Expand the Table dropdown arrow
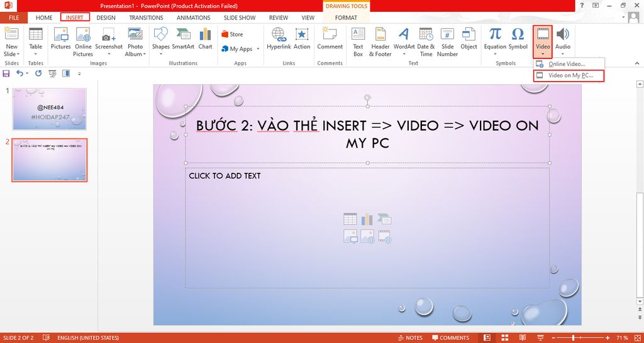 [36, 54]
